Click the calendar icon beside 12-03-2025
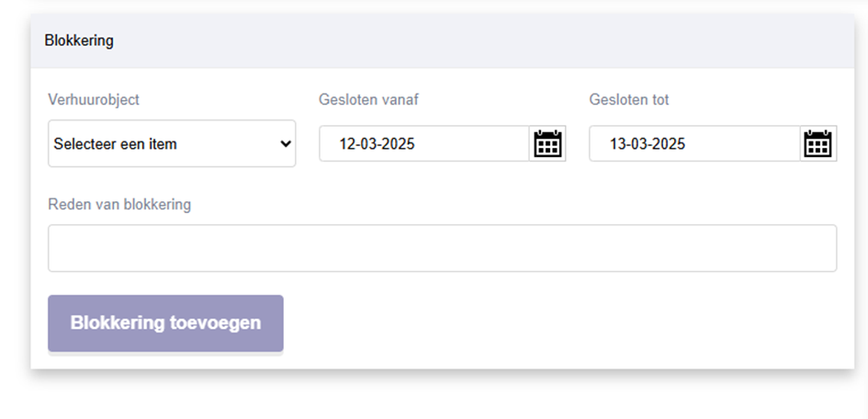Viewport: 868px width, 419px height. (x=547, y=144)
